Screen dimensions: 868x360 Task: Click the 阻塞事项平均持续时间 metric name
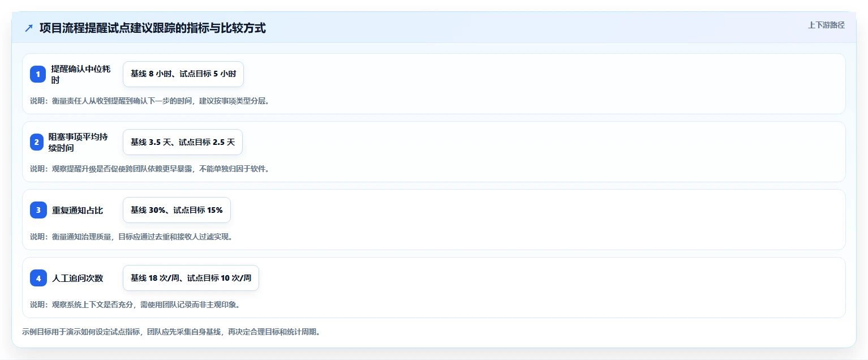pyautogui.click(x=78, y=142)
